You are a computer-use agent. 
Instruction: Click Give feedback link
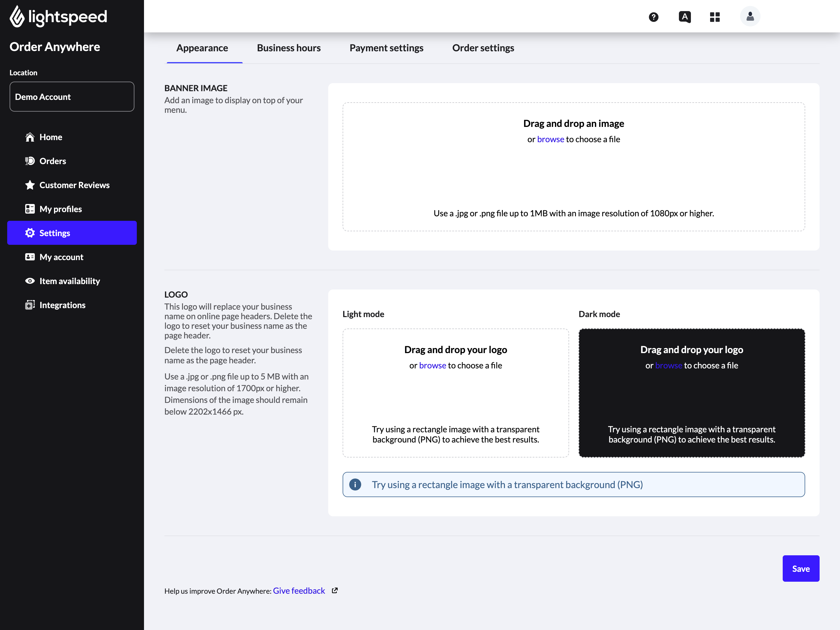tap(299, 590)
